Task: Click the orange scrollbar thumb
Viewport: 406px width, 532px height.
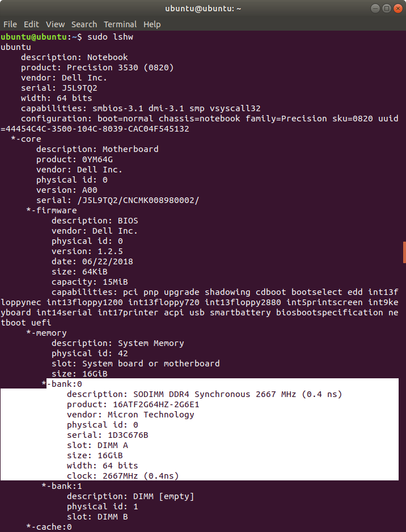Action: 404,252
